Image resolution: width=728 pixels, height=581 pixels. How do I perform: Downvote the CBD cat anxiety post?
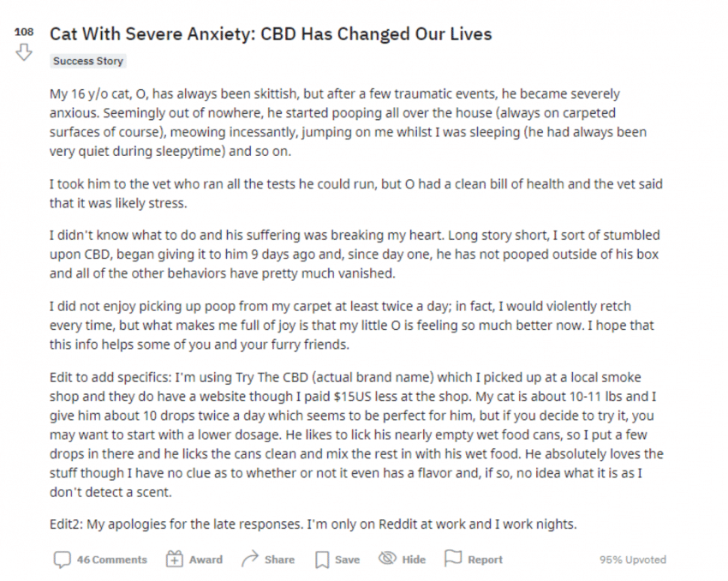pos(24,52)
